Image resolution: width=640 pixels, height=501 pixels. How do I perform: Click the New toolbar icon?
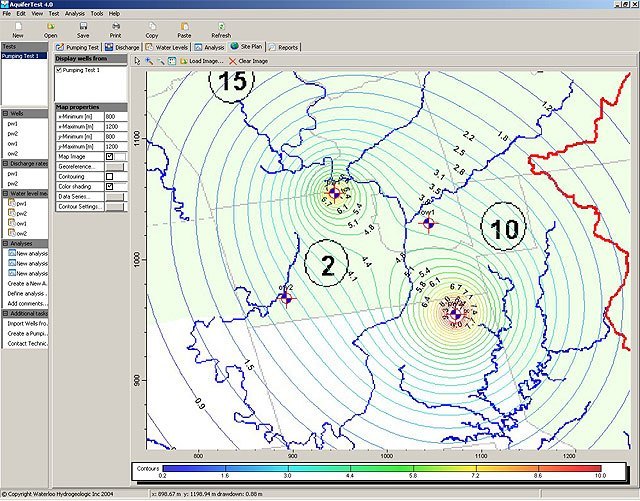tap(18, 27)
